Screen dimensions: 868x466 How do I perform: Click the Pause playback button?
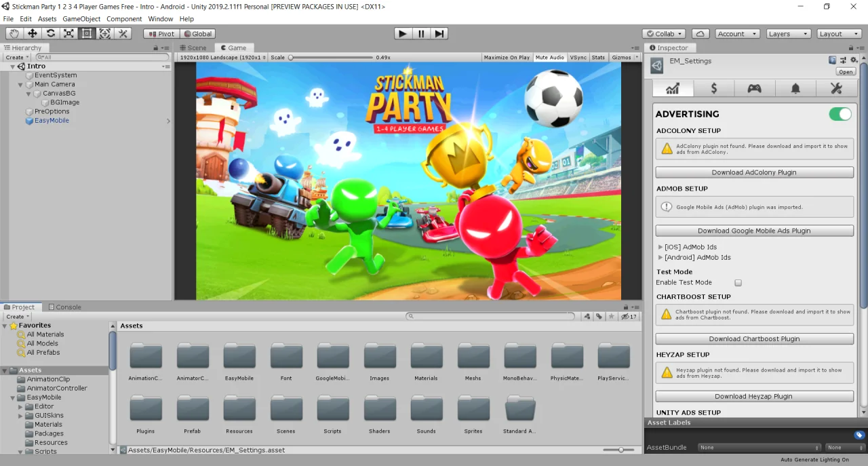pos(421,34)
